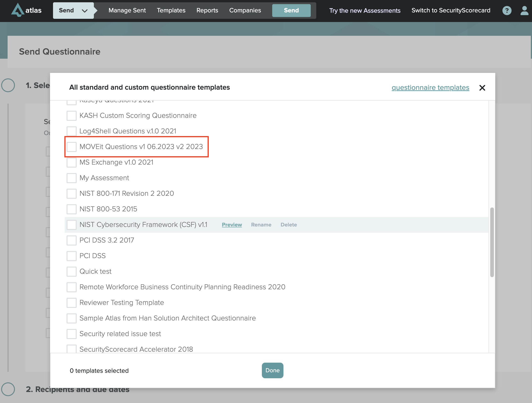The height and width of the screenshot is (403, 532).
Task: Click the step 1 circle indicator
Action: tap(8, 85)
